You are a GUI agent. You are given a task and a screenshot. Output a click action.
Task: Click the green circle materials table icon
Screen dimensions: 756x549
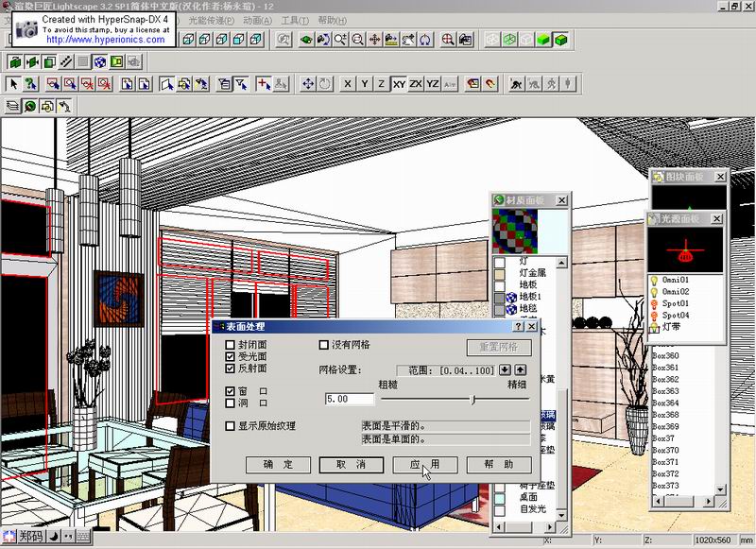pyautogui.click(x=30, y=106)
